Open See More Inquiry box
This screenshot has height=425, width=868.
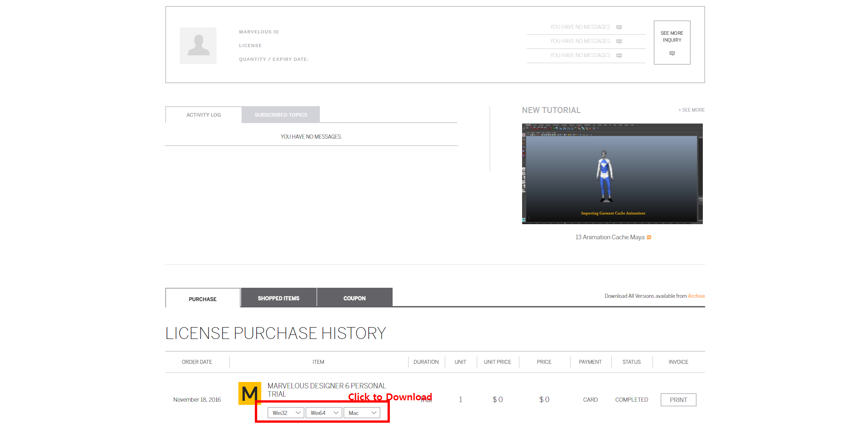click(672, 43)
